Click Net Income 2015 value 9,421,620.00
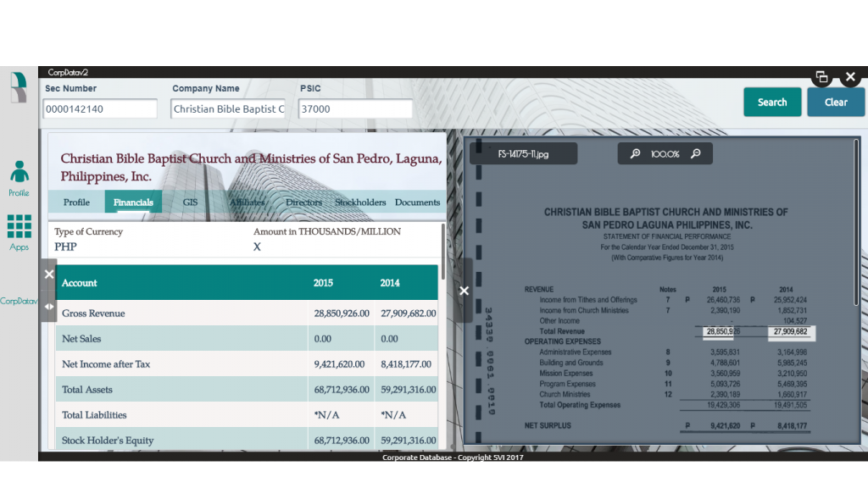This screenshot has height=488, width=868. point(339,364)
